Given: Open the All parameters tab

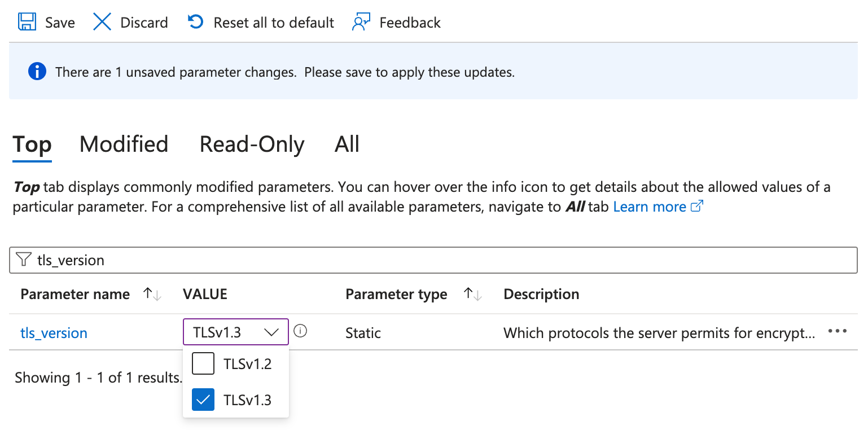Looking at the screenshot, I should point(347,144).
